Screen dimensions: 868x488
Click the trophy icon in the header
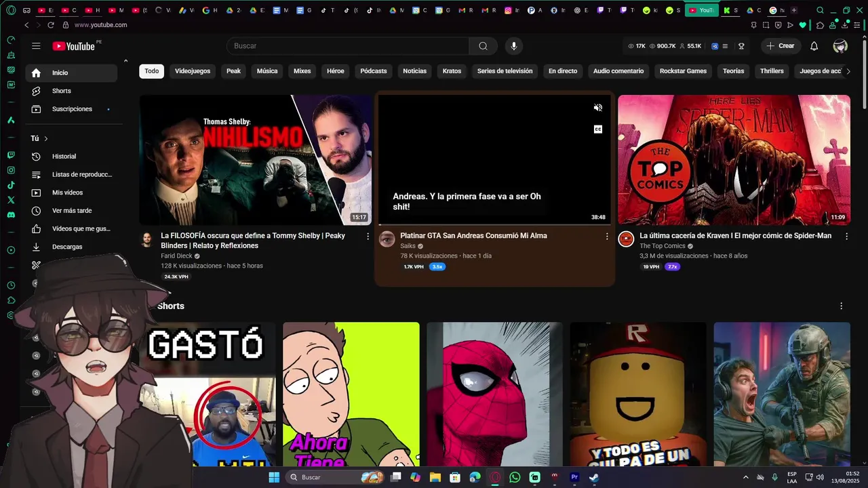(741, 46)
